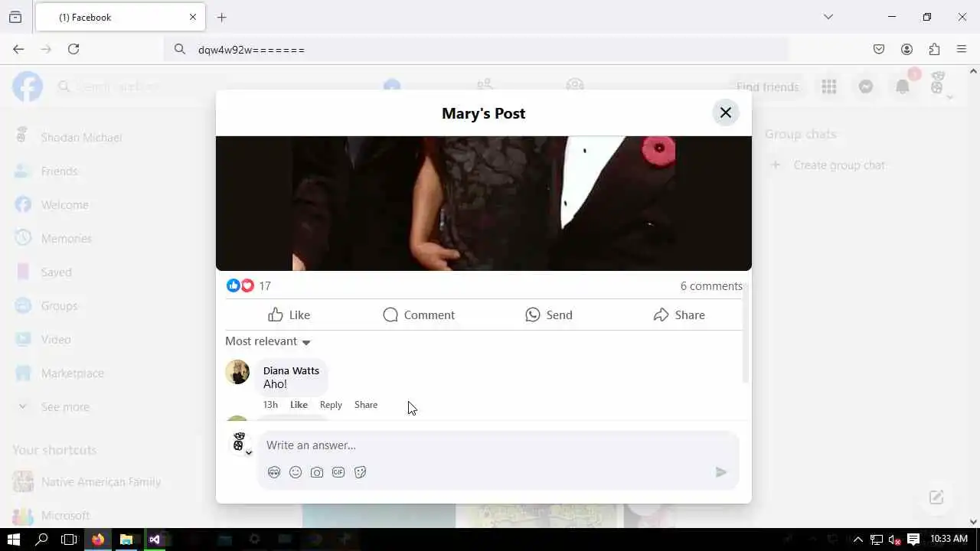Image resolution: width=980 pixels, height=551 pixels.
Task: Click the browser address bar
Action: point(476,49)
